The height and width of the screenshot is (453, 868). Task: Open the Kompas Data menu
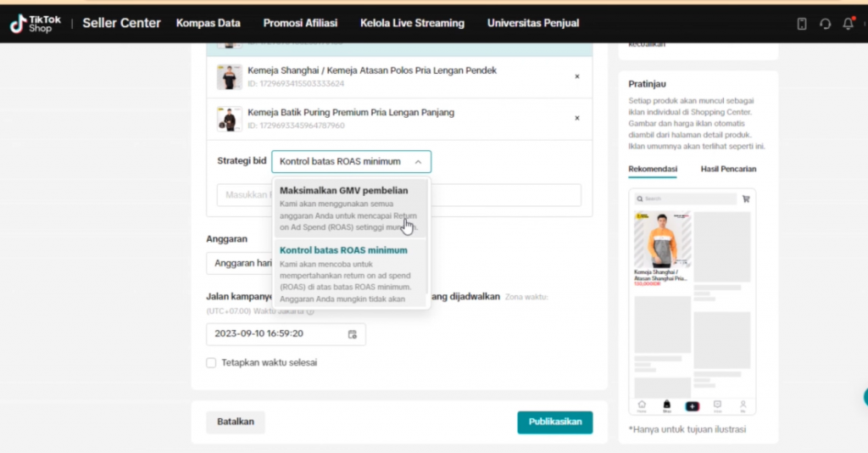tap(208, 24)
